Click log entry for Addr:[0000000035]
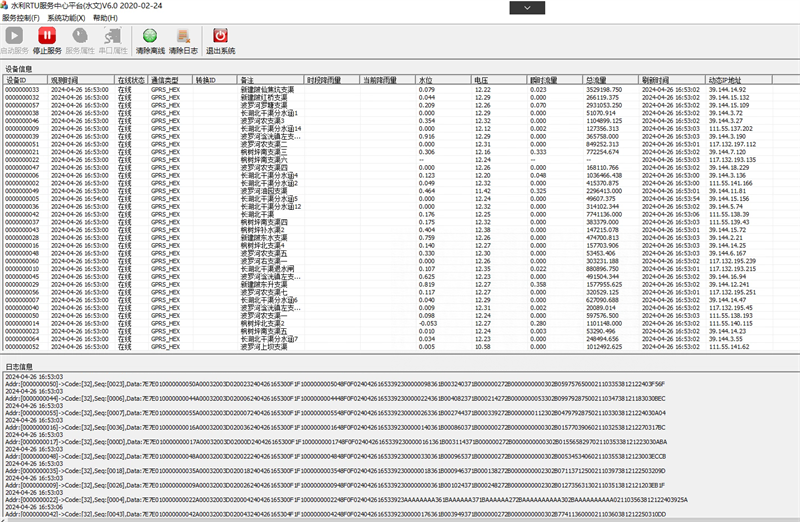 335,471
